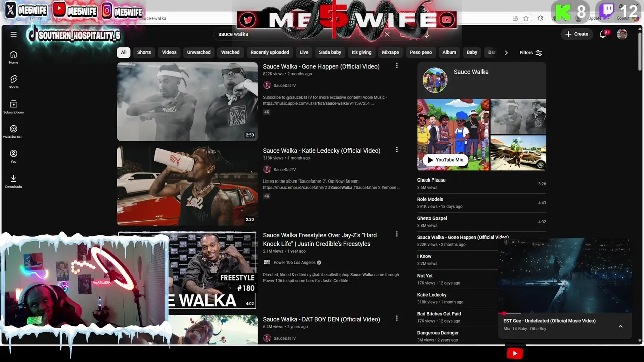Bookmark page with the star icon
The height and width of the screenshot is (362, 644).
click(526, 18)
